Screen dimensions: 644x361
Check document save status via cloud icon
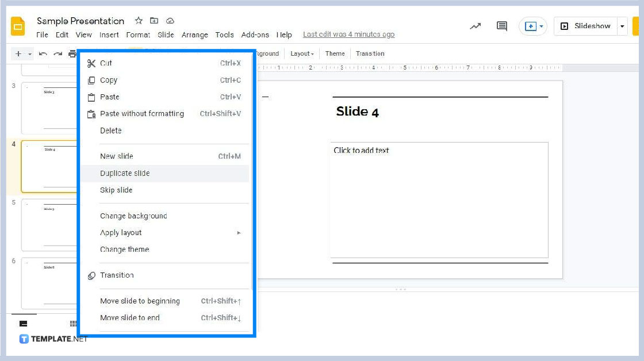coord(170,20)
